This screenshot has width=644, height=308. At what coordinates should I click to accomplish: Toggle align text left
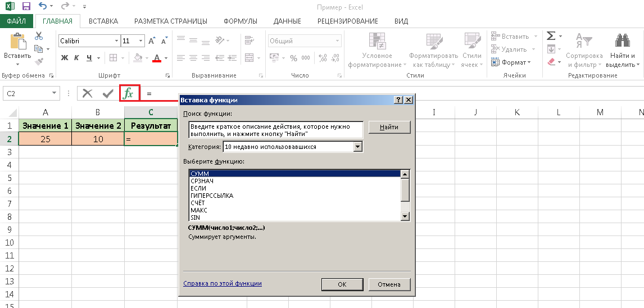pos(181,58)
